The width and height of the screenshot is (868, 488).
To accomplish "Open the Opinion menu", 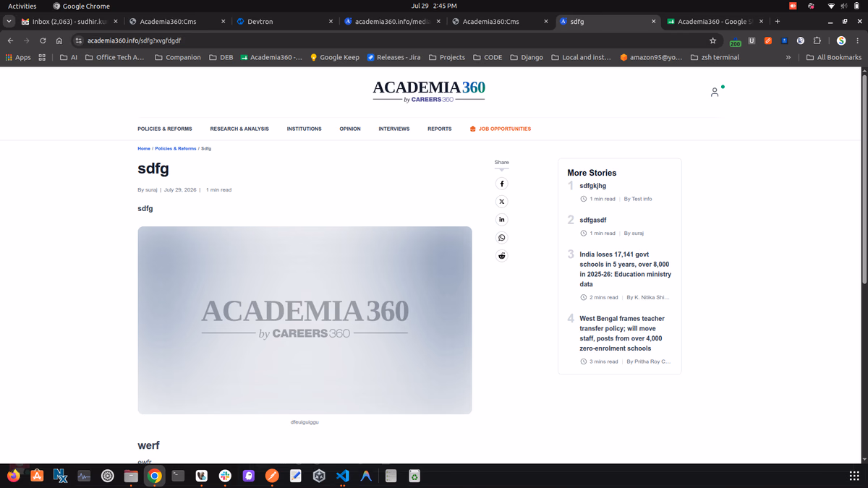I will [350, 129].
